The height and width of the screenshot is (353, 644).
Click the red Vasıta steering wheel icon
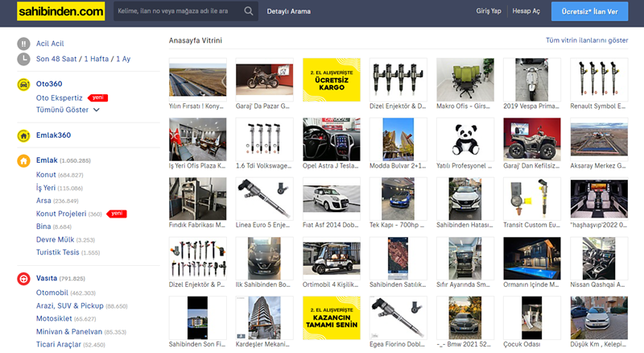tap(23, 279)
